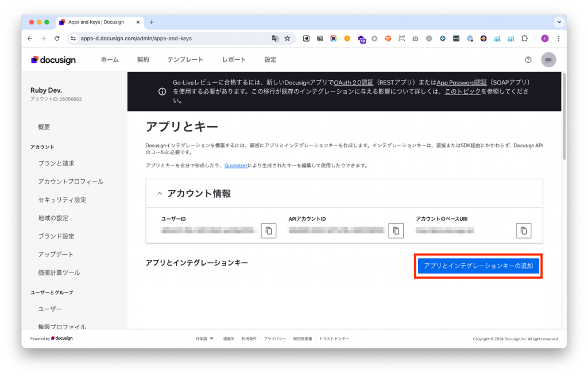
Task: Copy the APIアカウントID value
Action: 396,231
